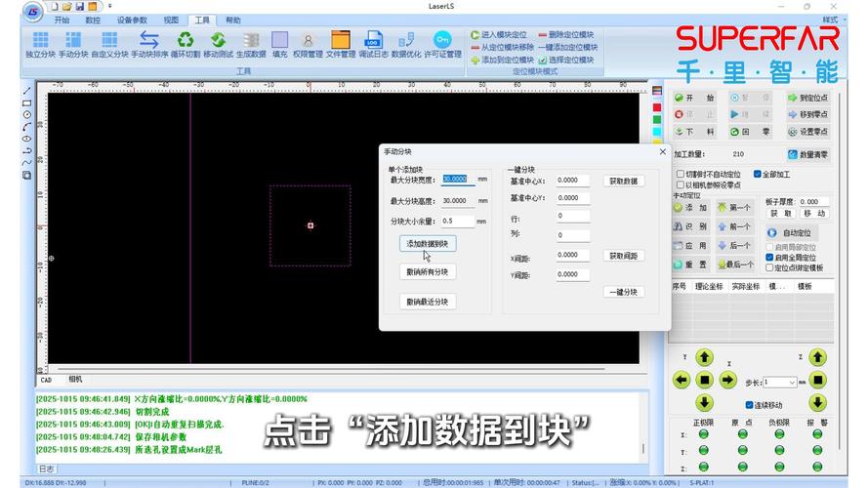The width and height of the screenshot is (868, 488).
Task: Click the 获取数据 button
Action: [623, 181]
